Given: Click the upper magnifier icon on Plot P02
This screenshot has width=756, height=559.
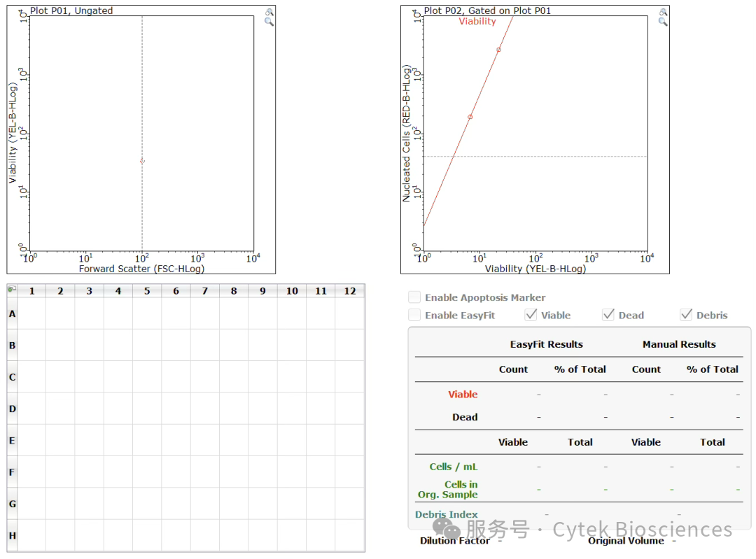Looking at the screenshot, I should tap(664, 12).
